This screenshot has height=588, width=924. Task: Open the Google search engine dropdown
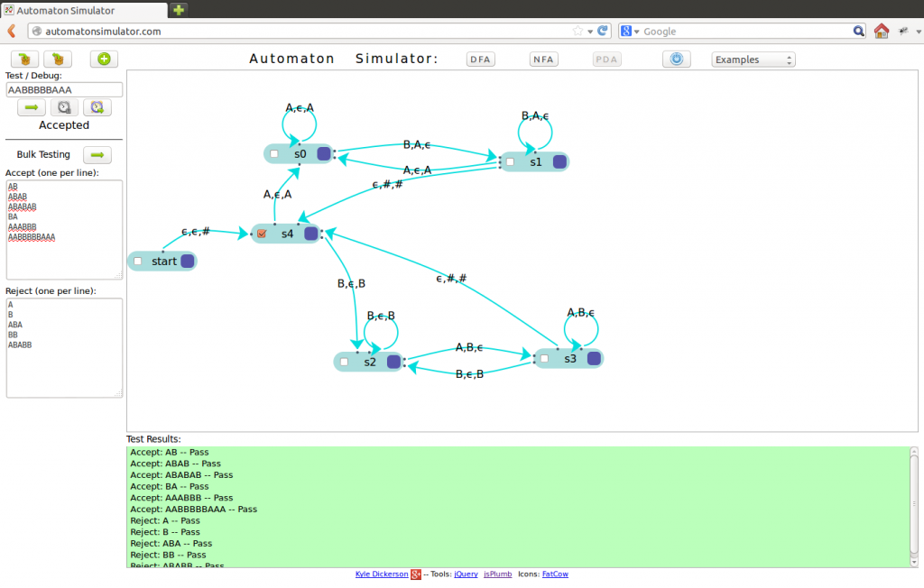point(630,32)
